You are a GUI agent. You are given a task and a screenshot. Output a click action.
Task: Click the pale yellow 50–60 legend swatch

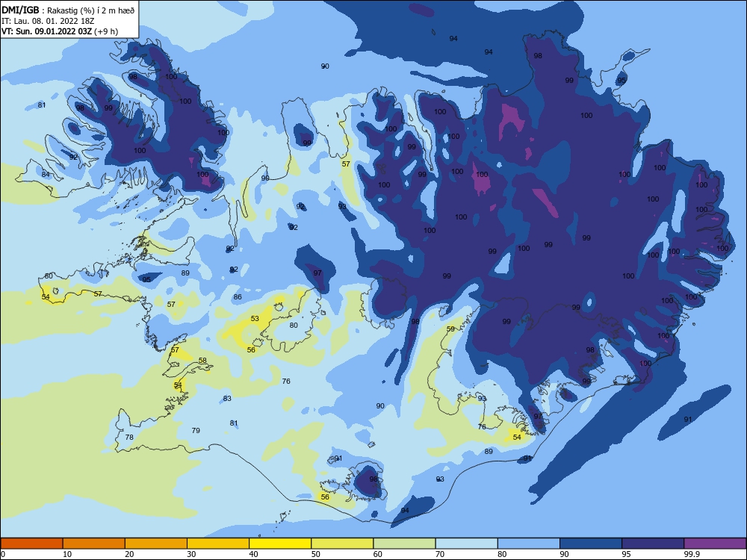(343, 544)
